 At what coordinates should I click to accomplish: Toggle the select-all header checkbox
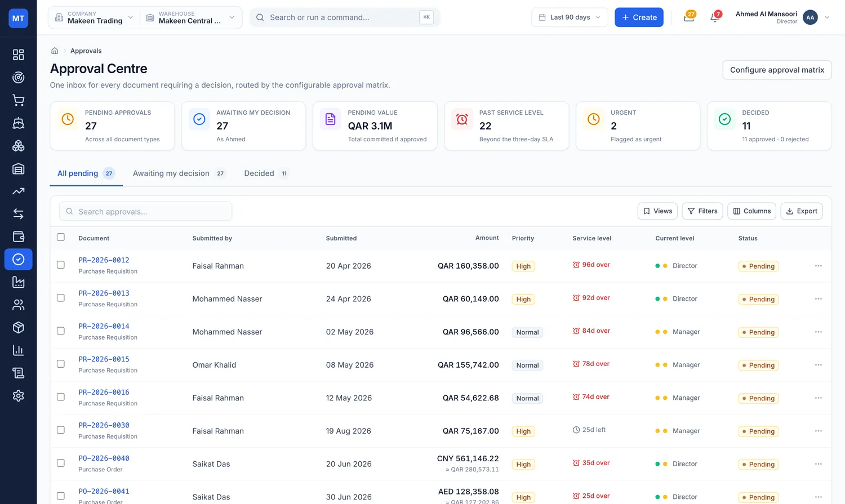[x=61, y=237]
